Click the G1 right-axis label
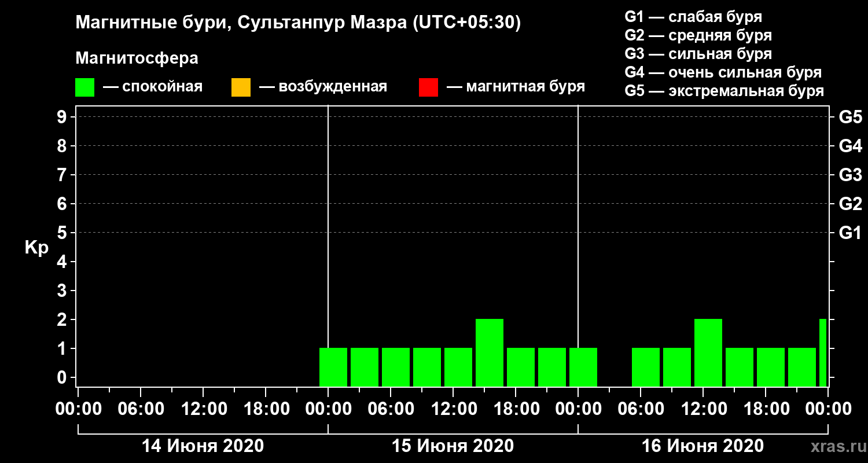This screenshot has width=868, height=463. (x=850, y=233)
